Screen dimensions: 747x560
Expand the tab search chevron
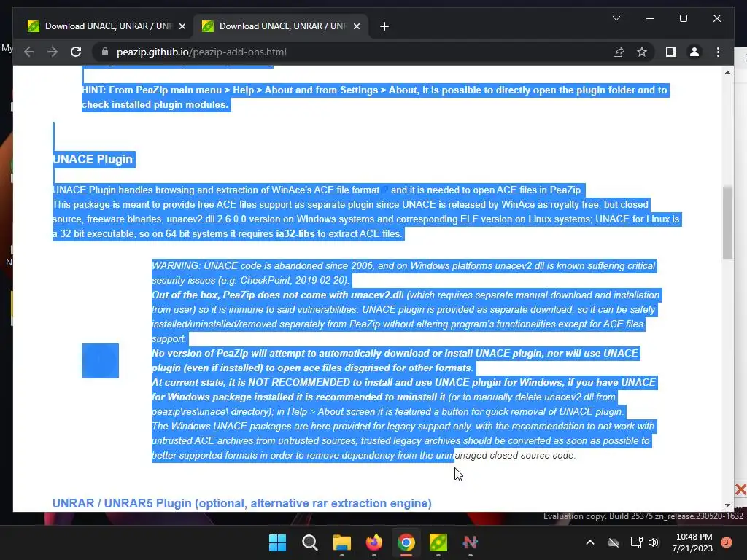pyautogui.click(x=616, y=18)
